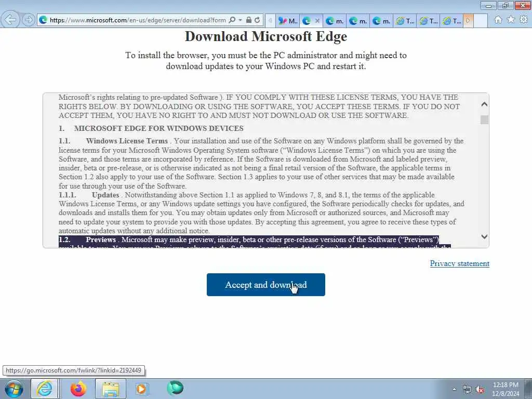
Task: Click the browser Forward arrow button
Action: (x=29, y=20)
